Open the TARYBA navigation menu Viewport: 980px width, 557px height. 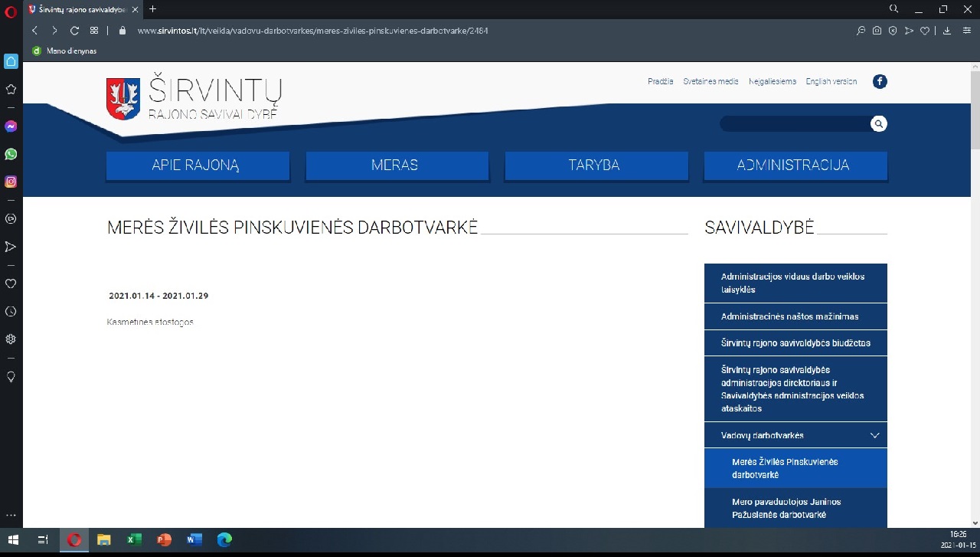596,165
